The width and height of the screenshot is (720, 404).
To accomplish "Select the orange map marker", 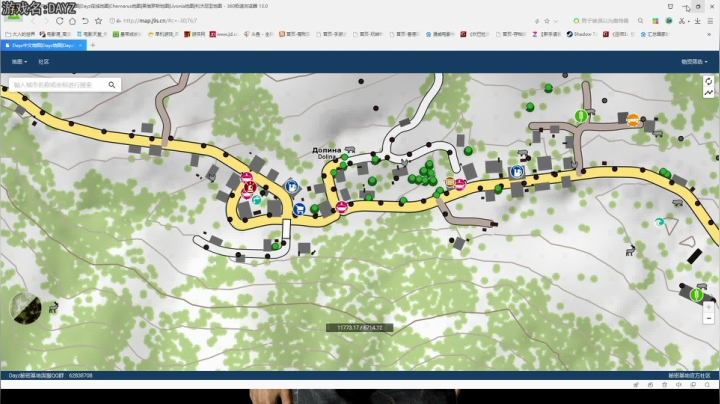I will (633, 120).
